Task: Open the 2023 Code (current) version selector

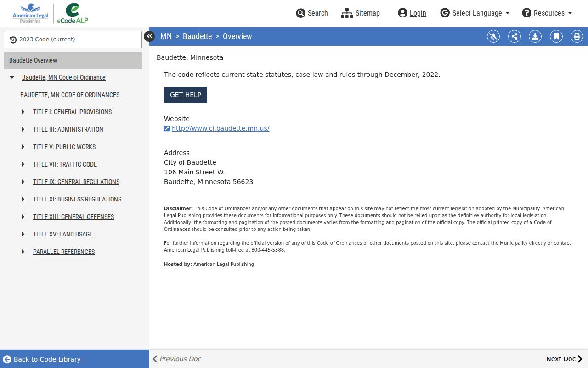Action: click(73, 40)
